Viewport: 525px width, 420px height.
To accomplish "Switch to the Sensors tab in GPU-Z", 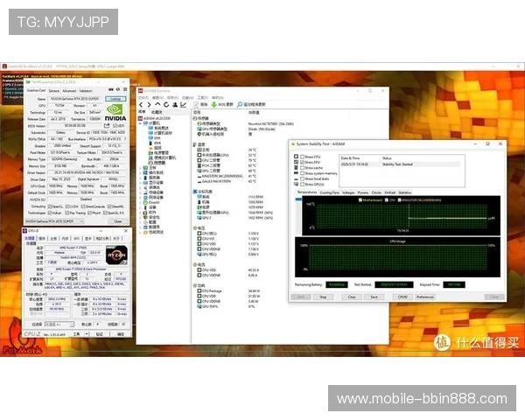I will tap(54, 91).
